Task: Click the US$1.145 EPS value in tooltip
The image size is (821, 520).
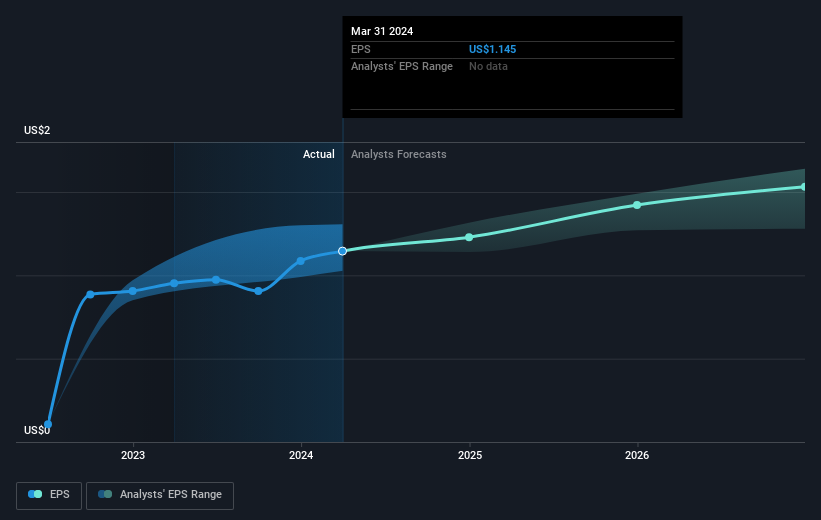Action: 492,49
